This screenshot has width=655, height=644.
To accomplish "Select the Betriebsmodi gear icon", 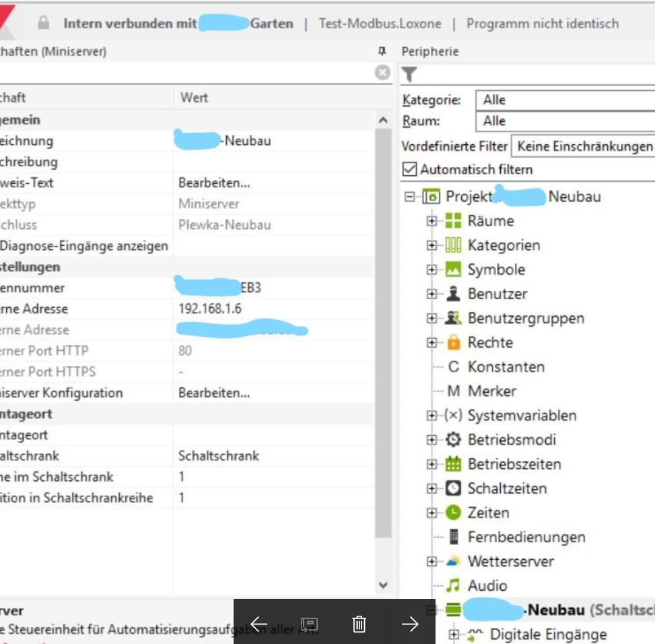I will click(x=453, y=440).
